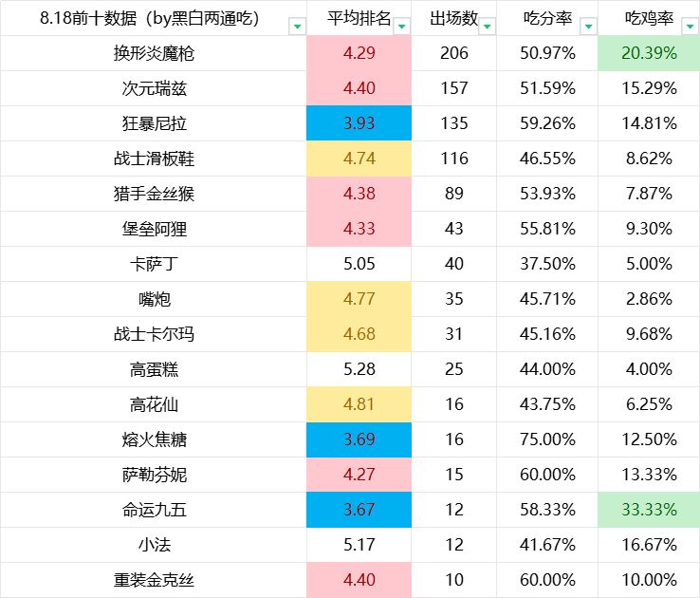Select the yellow 4.74 rank cell
Screen dimensions: 700x598
359,159
